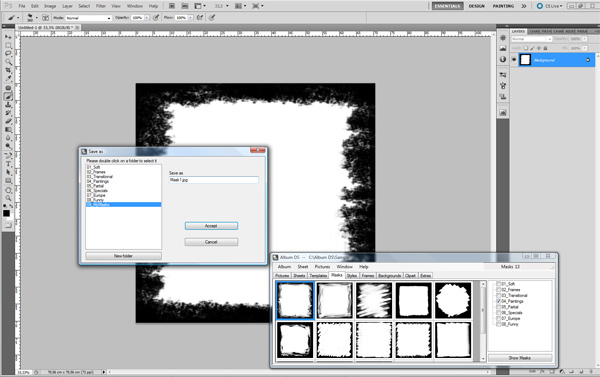Select the Gradient tool
The height and width of the screenshot is (377, 600).
coord(8,130)
